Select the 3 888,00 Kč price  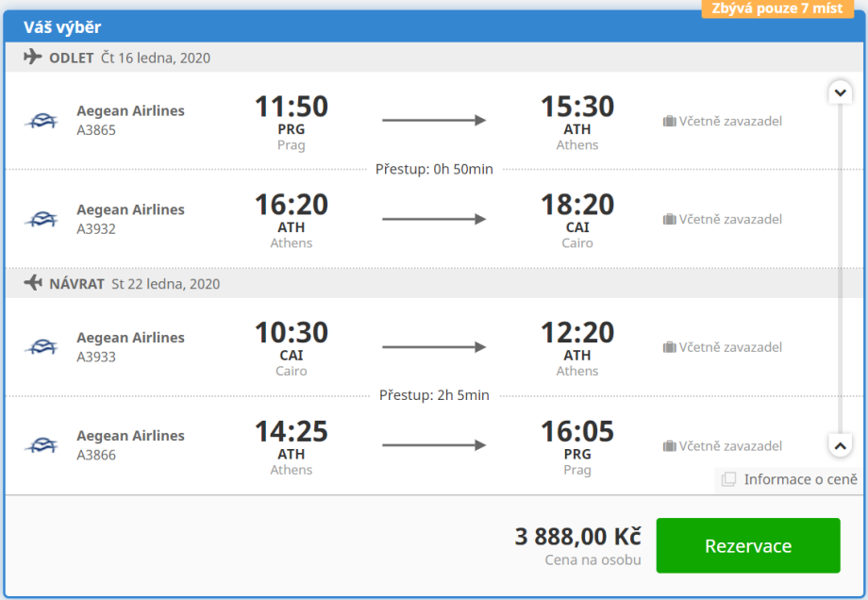pos(577,537)
